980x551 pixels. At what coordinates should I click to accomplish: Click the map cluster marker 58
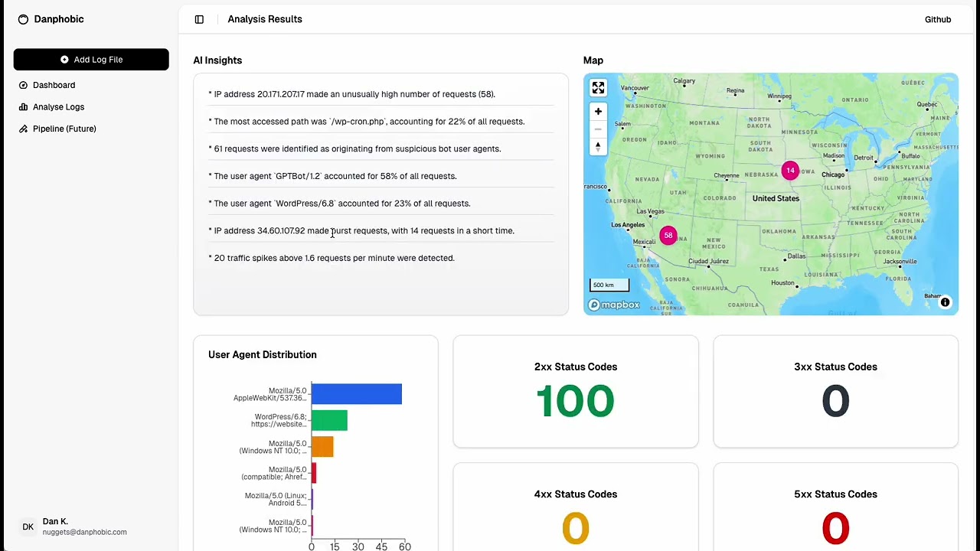coord(668,236)
